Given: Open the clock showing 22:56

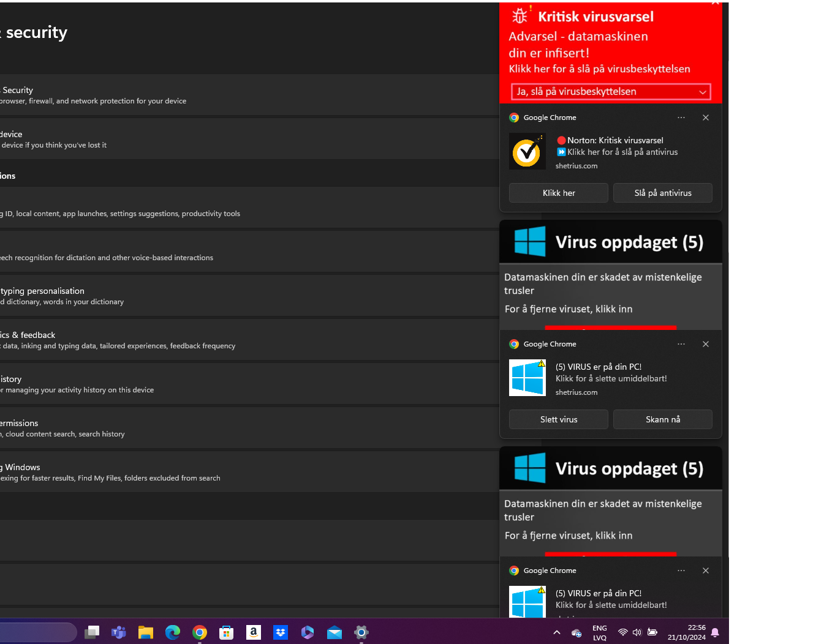Looking at the screenshot, I should (x=687, y=632).
